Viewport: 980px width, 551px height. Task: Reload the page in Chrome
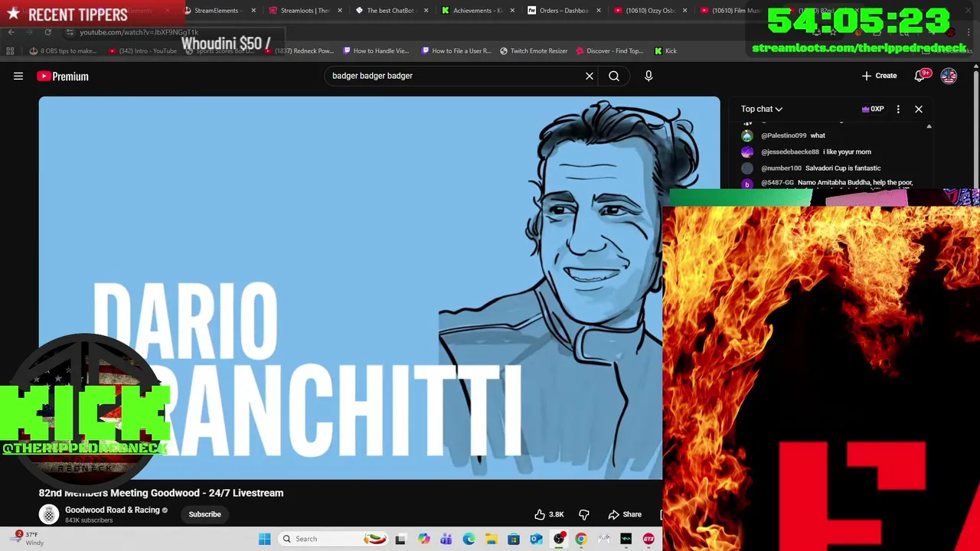click(47, 32)
